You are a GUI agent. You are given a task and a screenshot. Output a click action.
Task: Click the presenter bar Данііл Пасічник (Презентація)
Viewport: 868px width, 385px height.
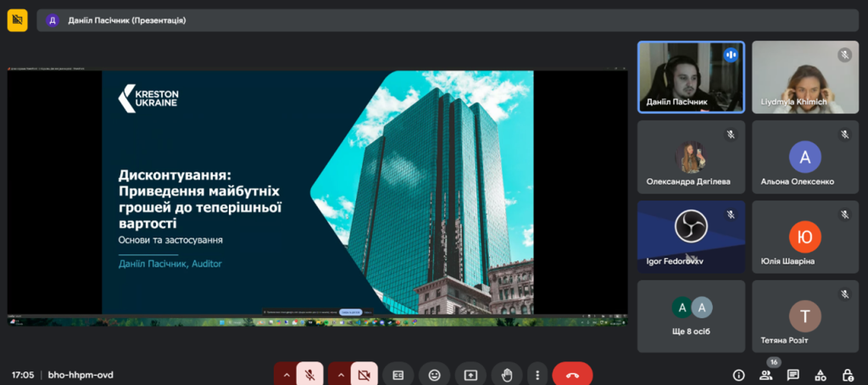tap(448, 20)
